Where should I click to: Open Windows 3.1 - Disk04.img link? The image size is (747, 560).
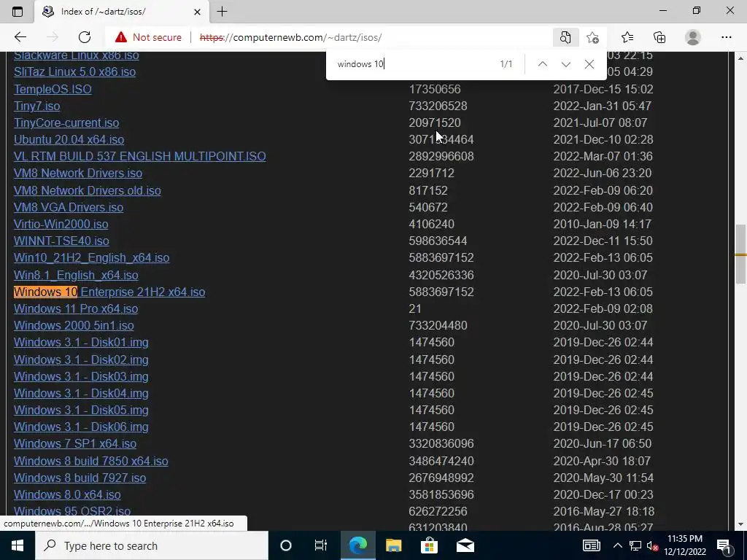(x=81, y=393)
